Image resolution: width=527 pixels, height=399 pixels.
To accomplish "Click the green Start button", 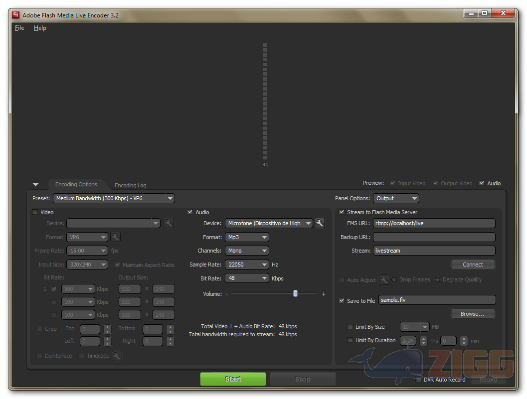I will pos(233,379).
